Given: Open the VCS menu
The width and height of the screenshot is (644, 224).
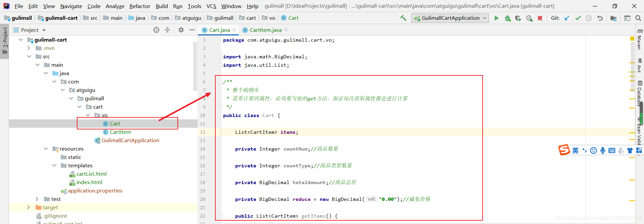Looking at the screenshot, I should click(211, 6).
